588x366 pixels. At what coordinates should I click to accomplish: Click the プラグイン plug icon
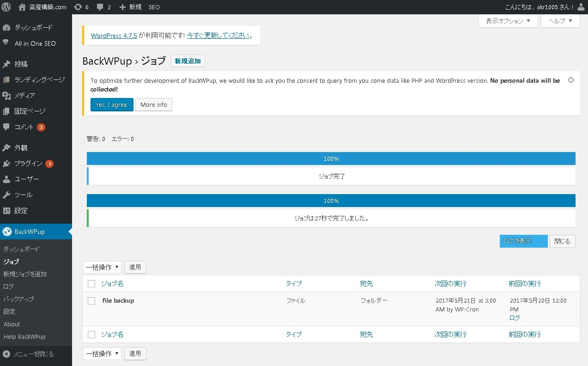(6, 164)
